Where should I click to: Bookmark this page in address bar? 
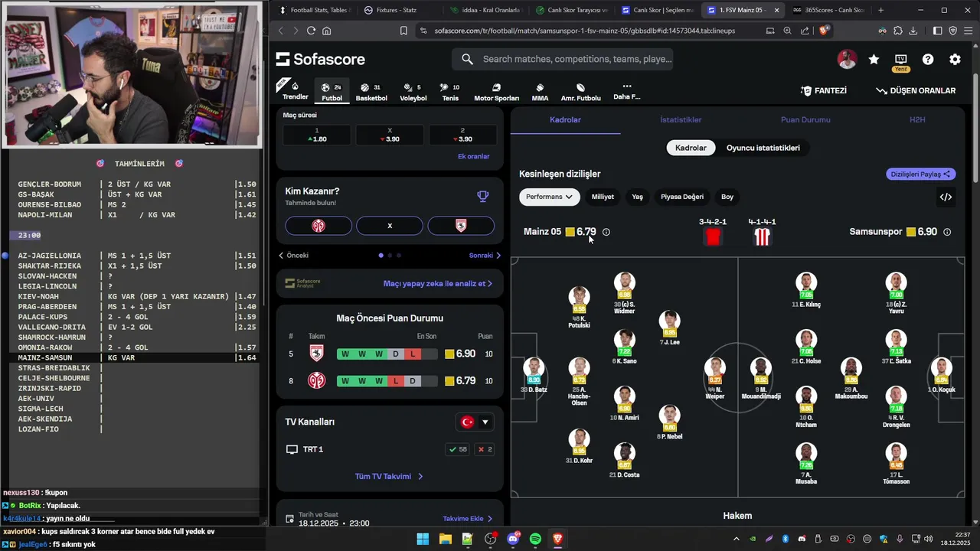(x=403, y=31)
